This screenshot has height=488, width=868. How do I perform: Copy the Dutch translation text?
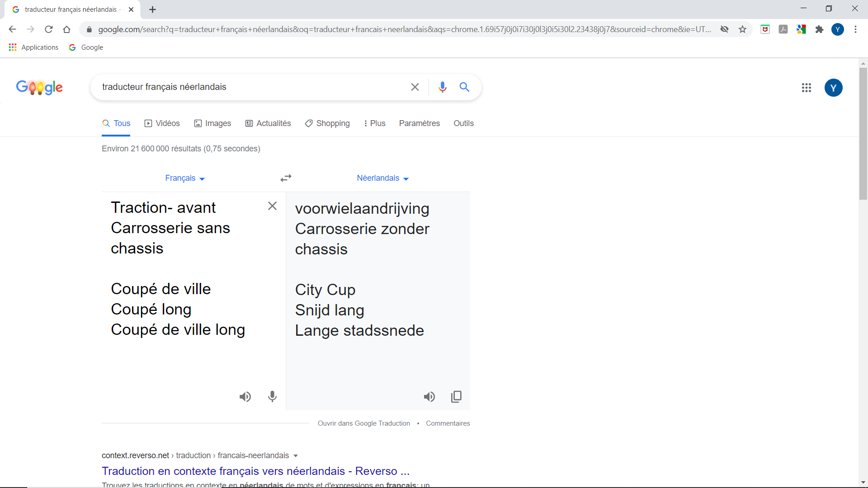pos(456,397)
